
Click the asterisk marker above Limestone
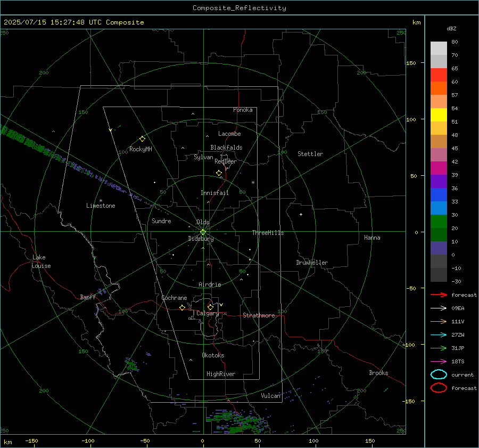coord(101,201)
